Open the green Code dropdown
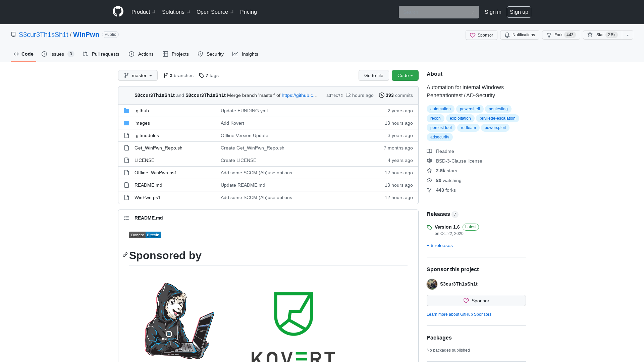The height and width of the screenshot is (362, 644). (x=405, y=75)
